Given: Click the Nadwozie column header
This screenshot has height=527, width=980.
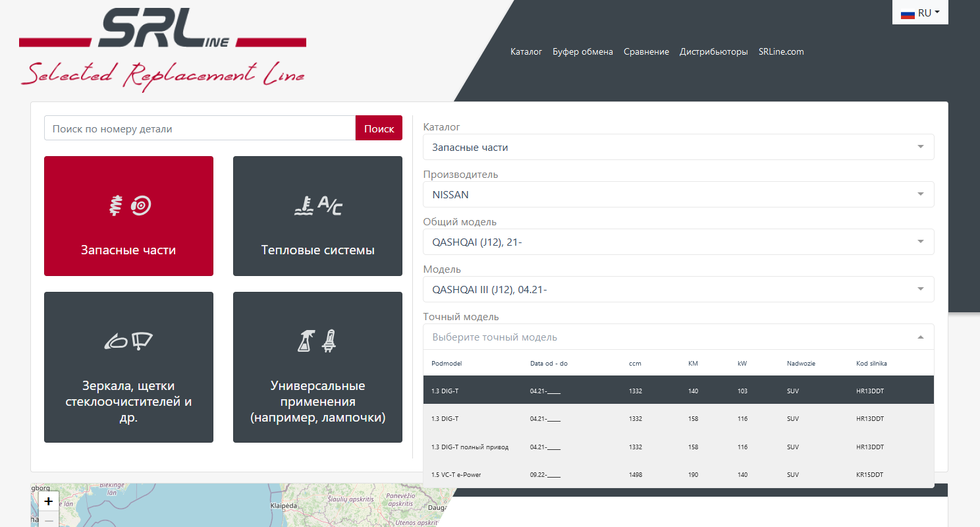Looking at the screenshot, I should point(801,364).
